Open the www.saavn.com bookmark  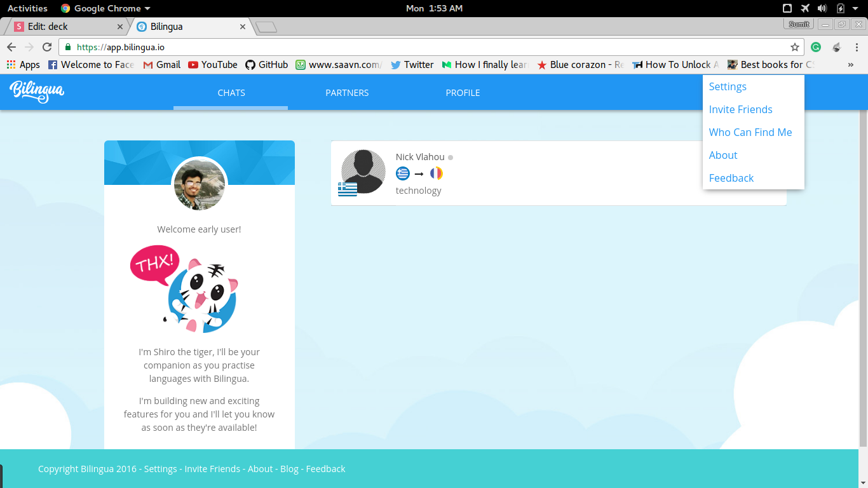click(x=339, y=65)
